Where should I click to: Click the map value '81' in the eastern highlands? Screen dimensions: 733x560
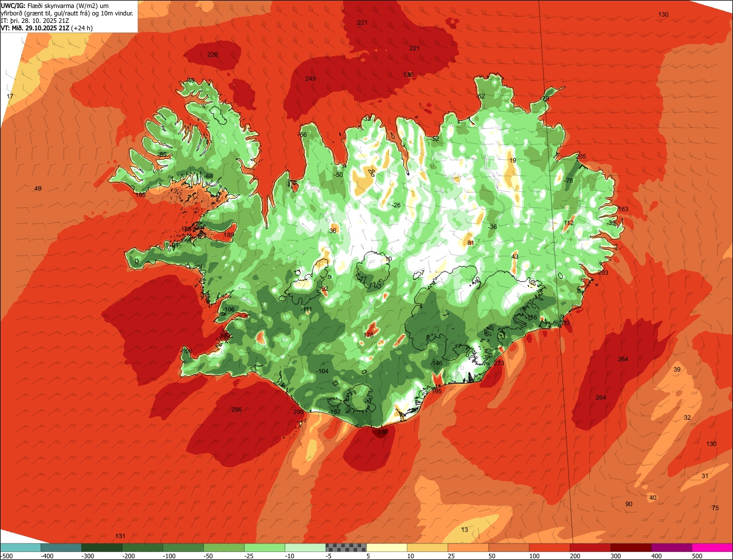pos(471,243)
